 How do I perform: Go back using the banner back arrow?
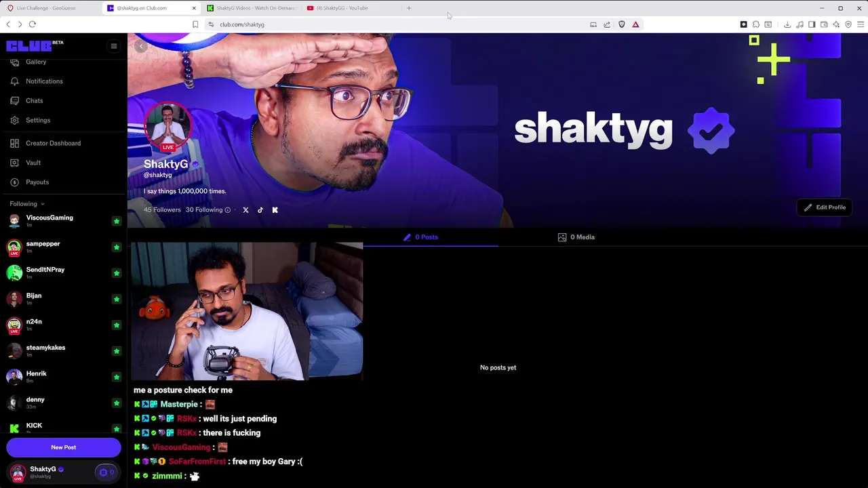(140, 46)
